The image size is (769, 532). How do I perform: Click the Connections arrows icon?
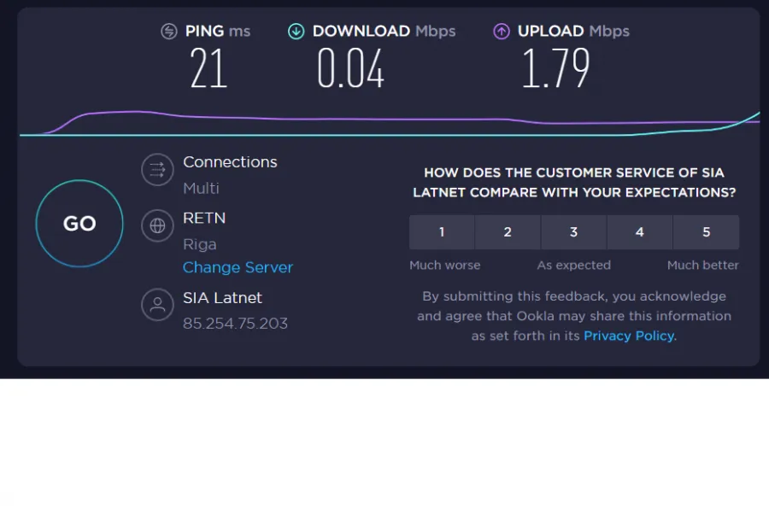tap(157, 170)
